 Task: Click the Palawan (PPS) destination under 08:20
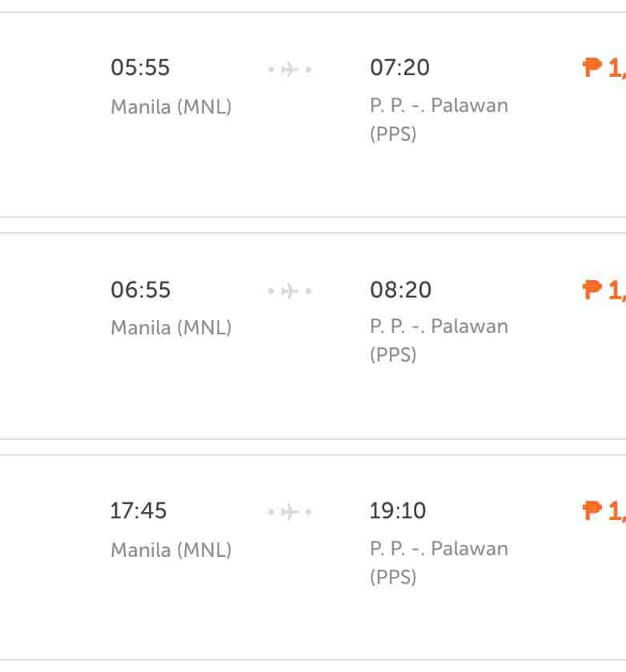point(439,340)
